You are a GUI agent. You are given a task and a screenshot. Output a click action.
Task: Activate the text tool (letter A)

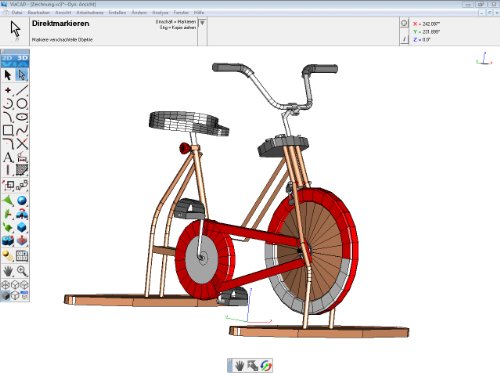(8, 157)
